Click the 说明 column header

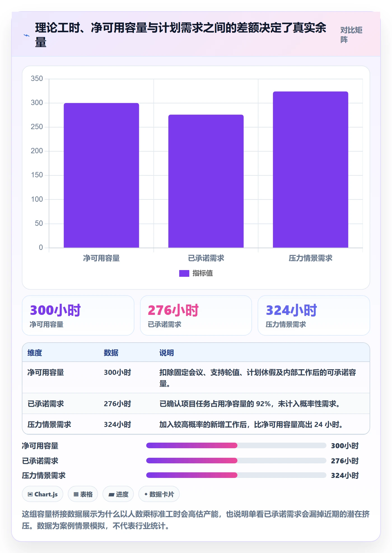[x=167, y=353]
